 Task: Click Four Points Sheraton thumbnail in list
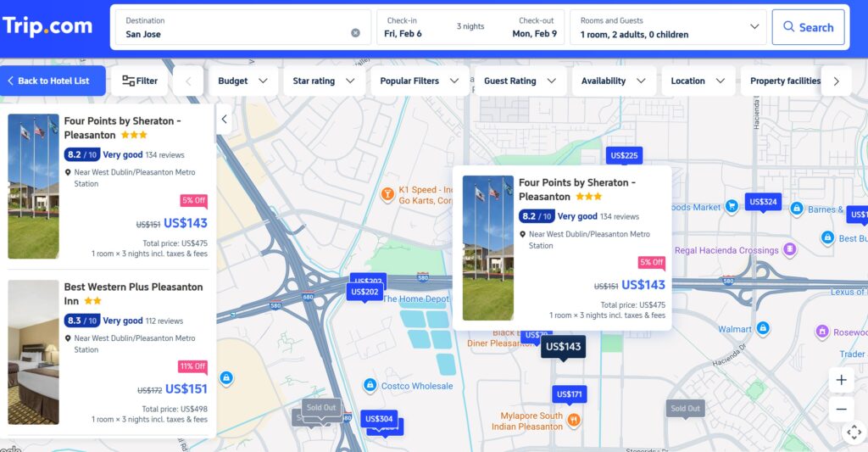point(33,187)
